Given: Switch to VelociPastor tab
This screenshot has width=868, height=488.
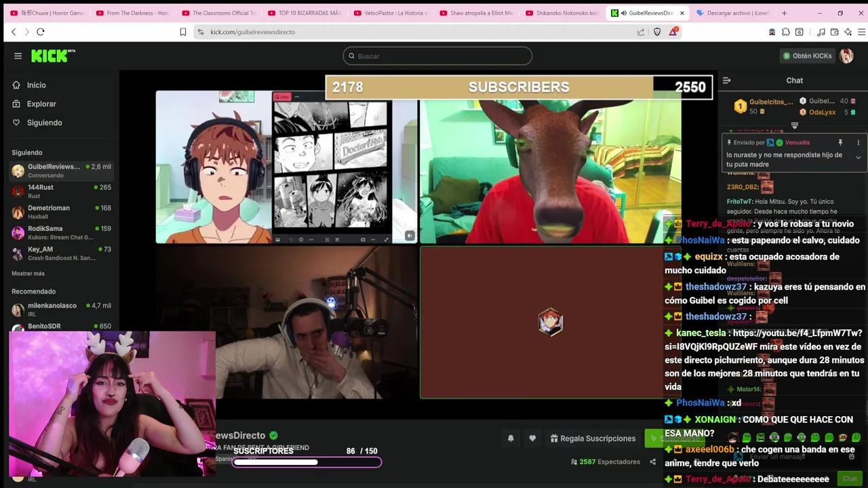Looking at the screenshot, I should [x=390, y=13].
